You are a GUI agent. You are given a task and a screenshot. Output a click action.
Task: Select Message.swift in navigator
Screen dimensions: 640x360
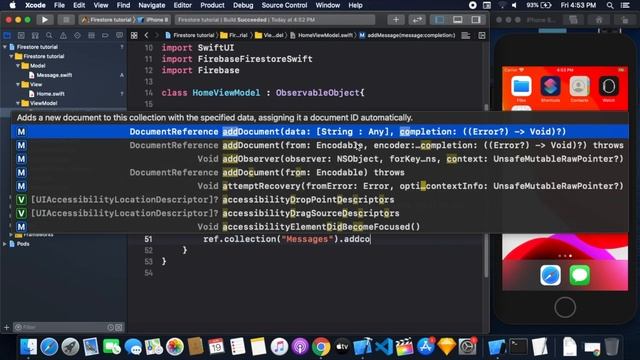[54, 75]
